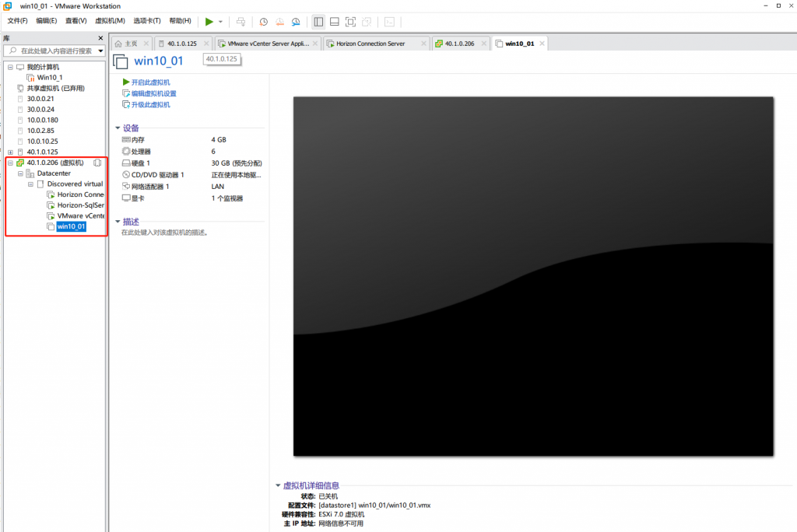Select host 30.0.0.24 in library
This screenshot has width=797, height=532.
pos(40,110)
